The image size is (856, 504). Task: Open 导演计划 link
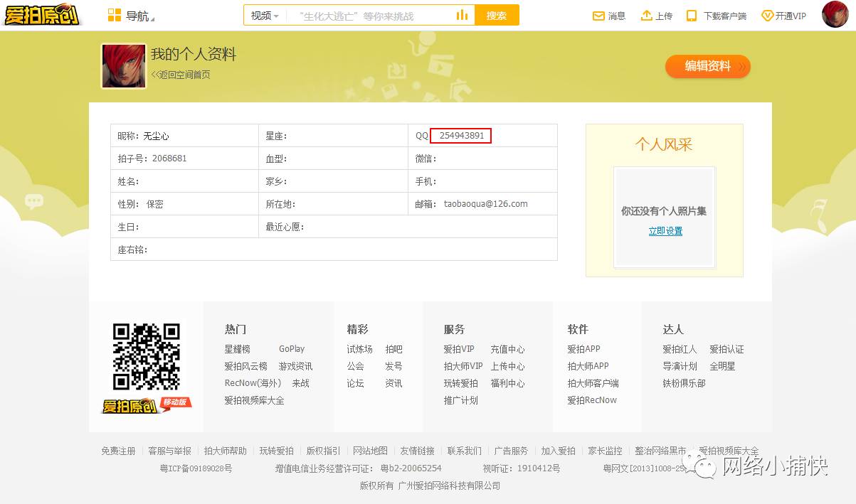(680, 366)
